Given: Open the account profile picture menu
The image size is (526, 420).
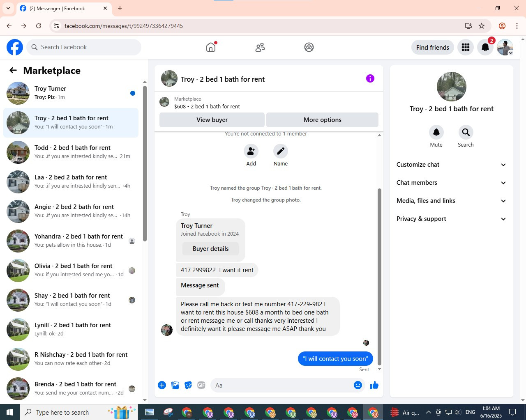Looking at the screenshot, I should [505, 47].
